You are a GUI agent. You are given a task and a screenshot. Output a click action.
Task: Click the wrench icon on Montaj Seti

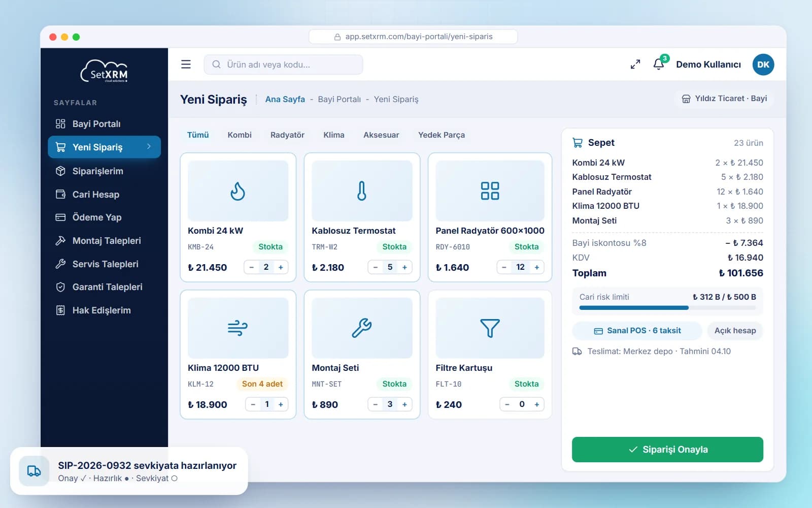point(361,328)
